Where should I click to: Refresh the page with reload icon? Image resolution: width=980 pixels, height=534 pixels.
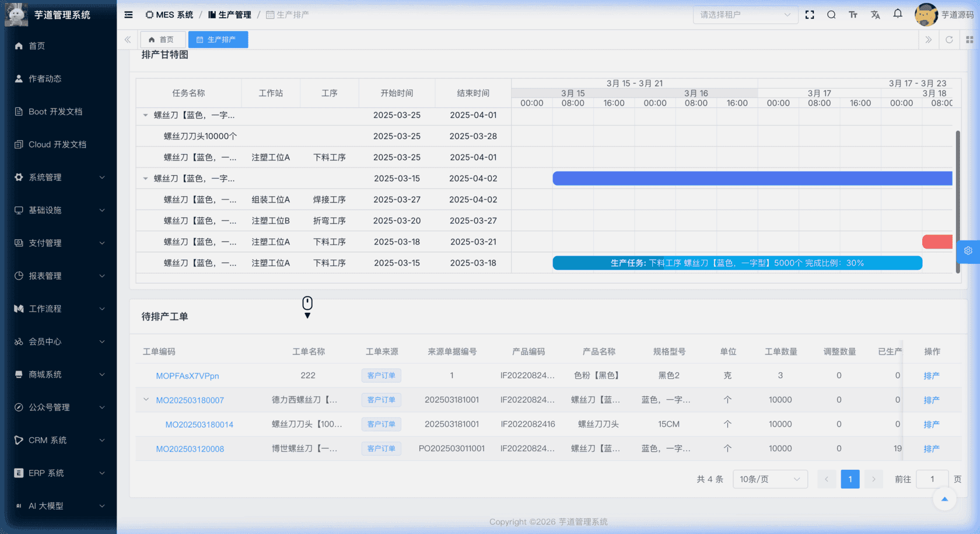(x=949, y=40)
